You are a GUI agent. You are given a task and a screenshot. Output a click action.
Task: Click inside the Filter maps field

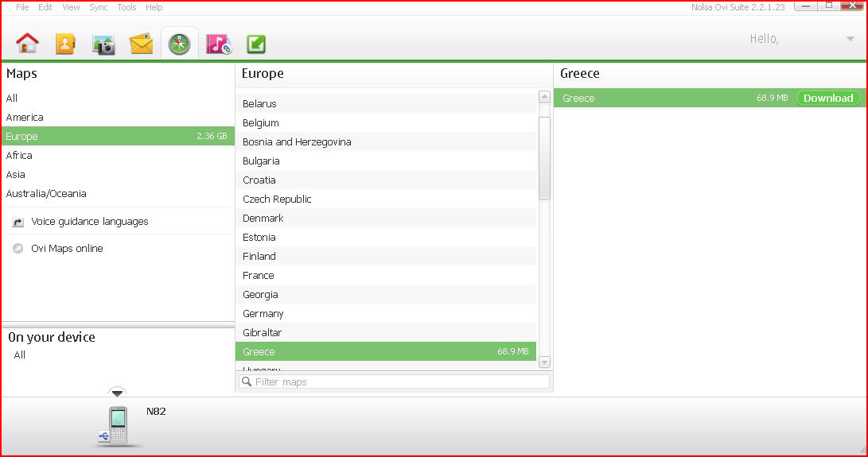394,381
